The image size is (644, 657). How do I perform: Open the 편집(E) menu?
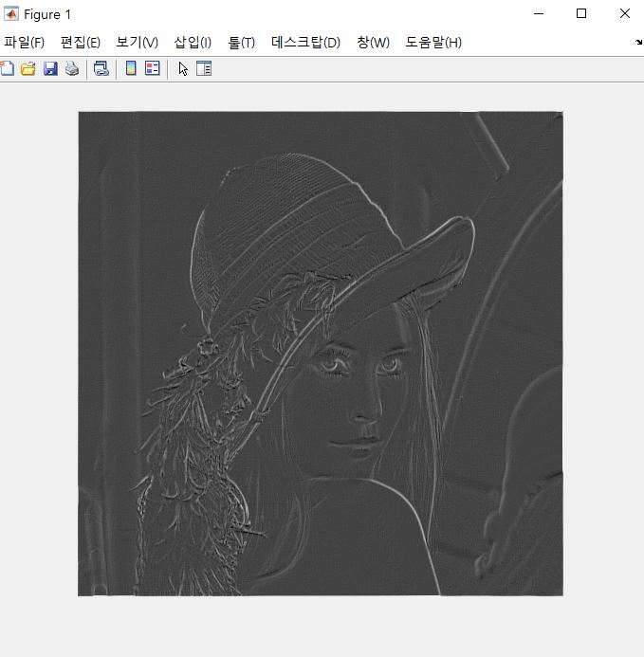click(80, 43)
